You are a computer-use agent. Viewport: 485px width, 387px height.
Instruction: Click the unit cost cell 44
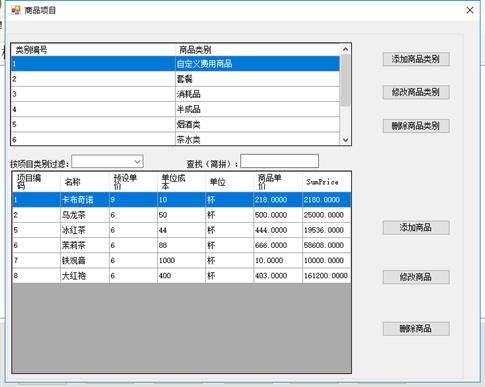click(181, 230)
